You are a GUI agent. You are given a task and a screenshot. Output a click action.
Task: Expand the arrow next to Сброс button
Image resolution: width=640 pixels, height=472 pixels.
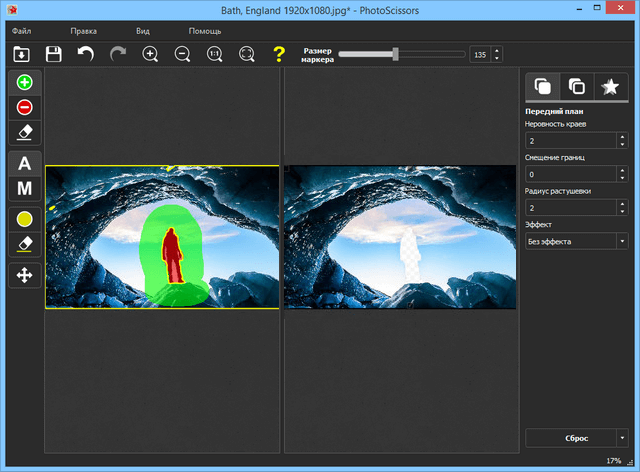click(x=622, y=438)
